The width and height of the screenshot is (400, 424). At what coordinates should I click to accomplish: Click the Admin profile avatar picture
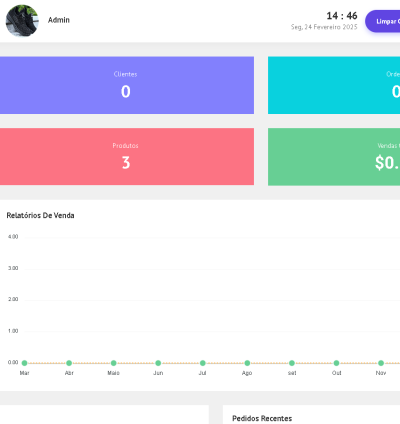tap(22, 21)
